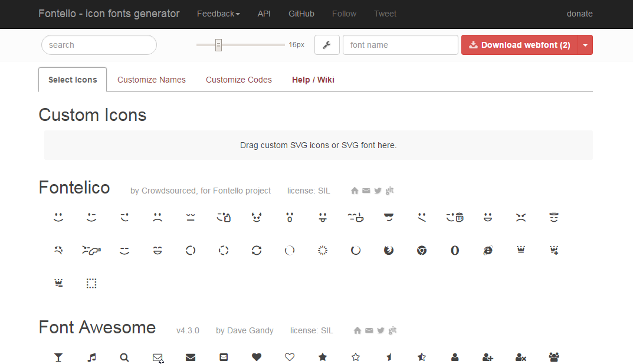Open the Customize Codes tab
Viewport: 633px width, 364px height.
point(239,80)
